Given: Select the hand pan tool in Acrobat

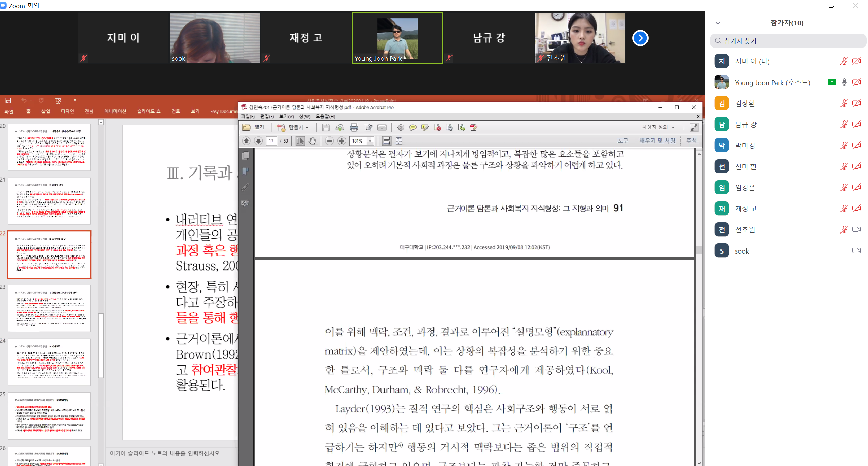Looking at the screenshot, I should coord(312,141).
